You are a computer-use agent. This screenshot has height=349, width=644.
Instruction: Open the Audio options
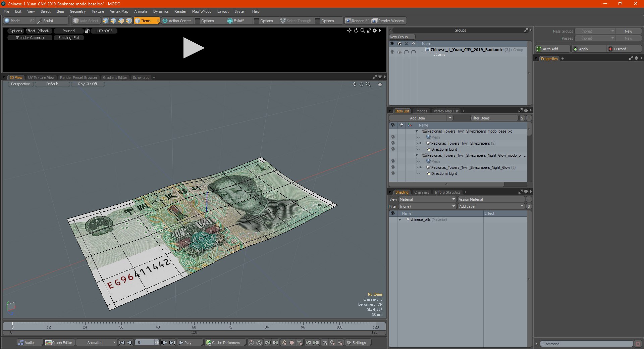tap(30, 343)
